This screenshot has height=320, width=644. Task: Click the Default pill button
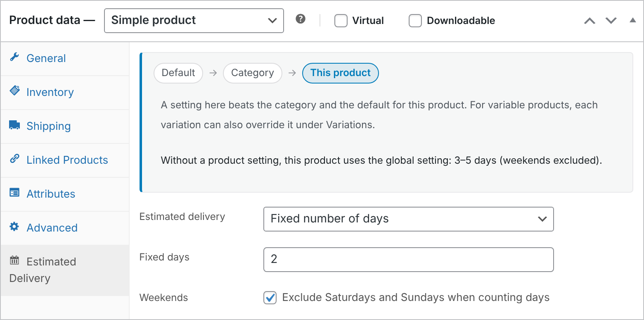tap(178, 73)
